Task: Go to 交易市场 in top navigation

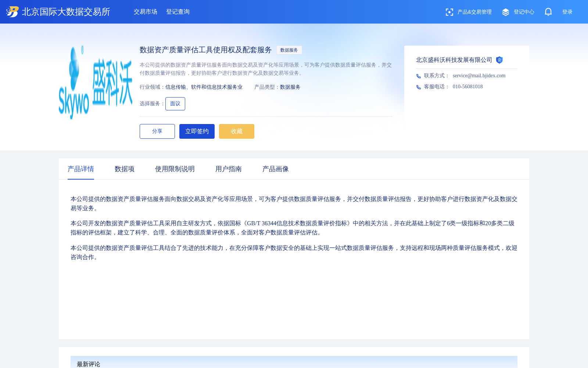Action: click(146, 12)
